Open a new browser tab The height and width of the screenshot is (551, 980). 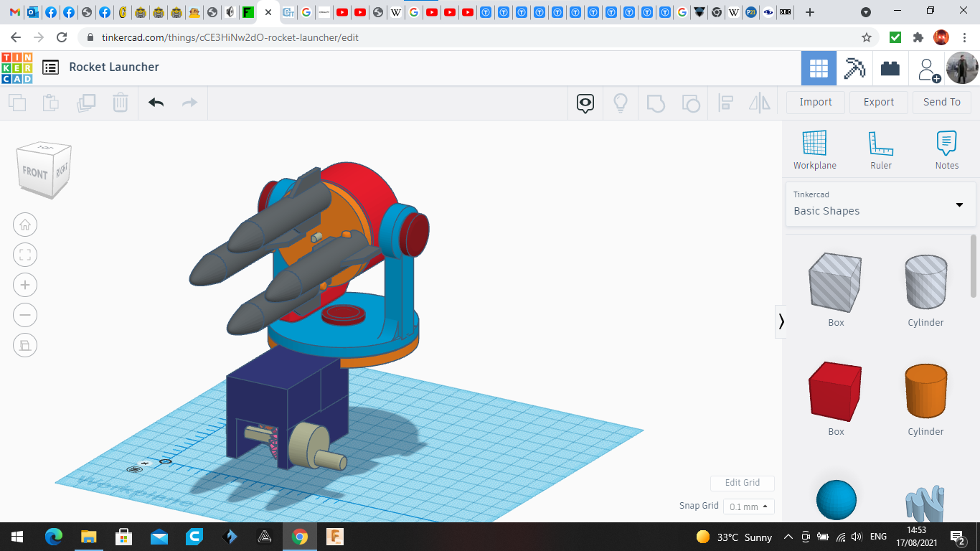[810, 12]
